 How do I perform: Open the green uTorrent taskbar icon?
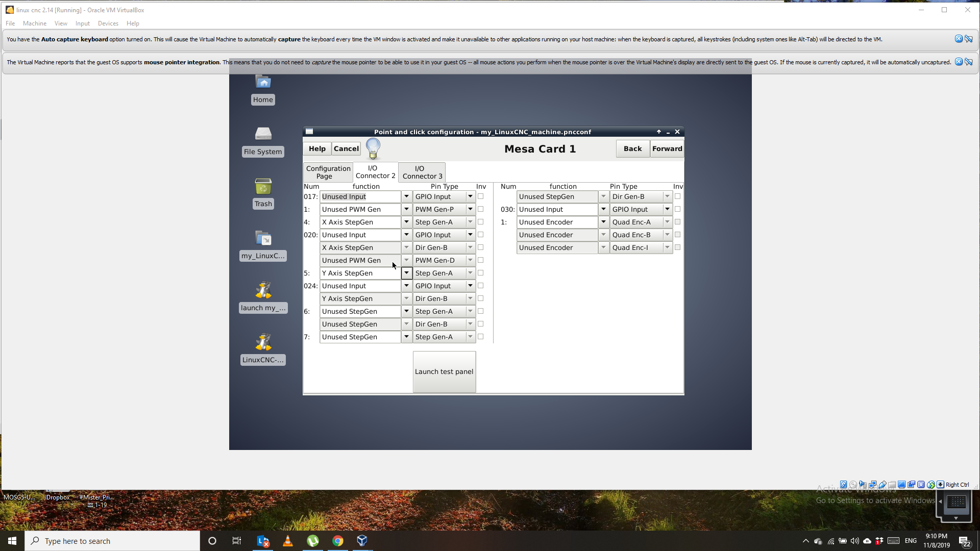313,541
